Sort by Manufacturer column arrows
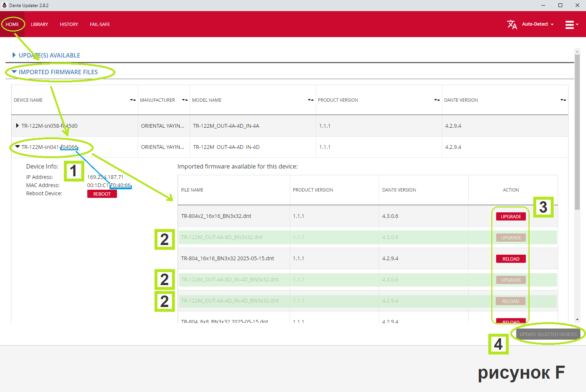 [185, 100]
